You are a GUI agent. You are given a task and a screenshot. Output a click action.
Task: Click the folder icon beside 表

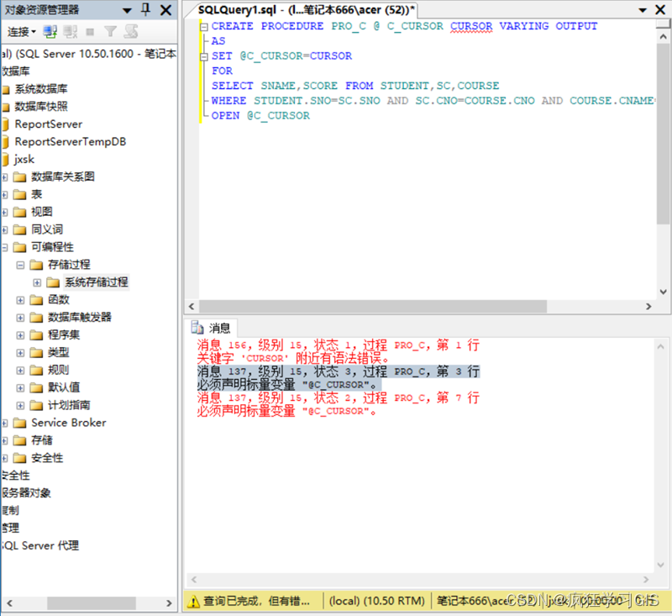point(19,195)
